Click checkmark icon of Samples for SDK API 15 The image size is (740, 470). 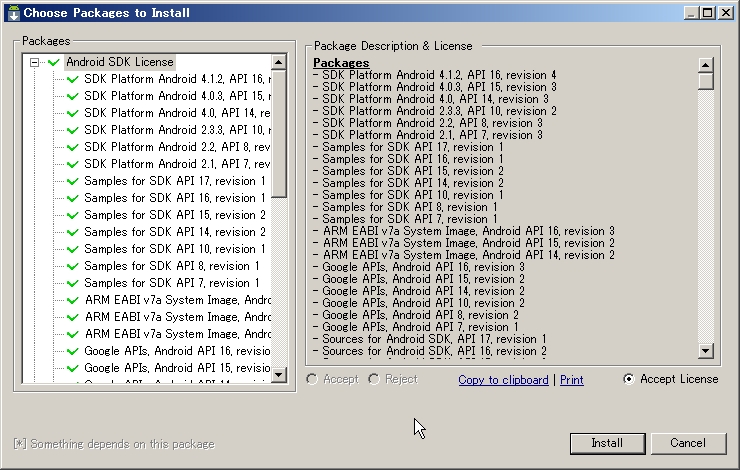[73, 215]
